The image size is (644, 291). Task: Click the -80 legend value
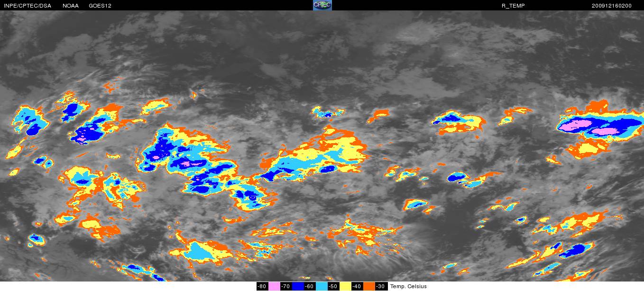click(x=262, y=286)
